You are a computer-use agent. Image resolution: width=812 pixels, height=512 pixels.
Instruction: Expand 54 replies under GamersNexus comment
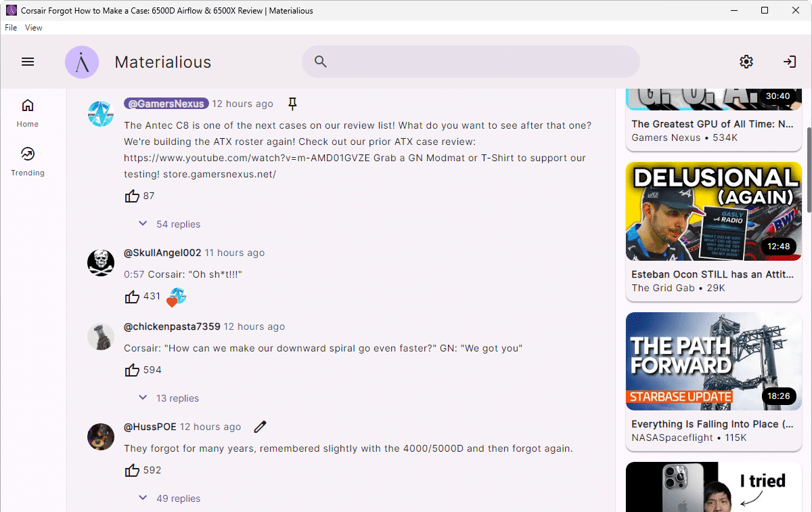[x=169, y=224]
